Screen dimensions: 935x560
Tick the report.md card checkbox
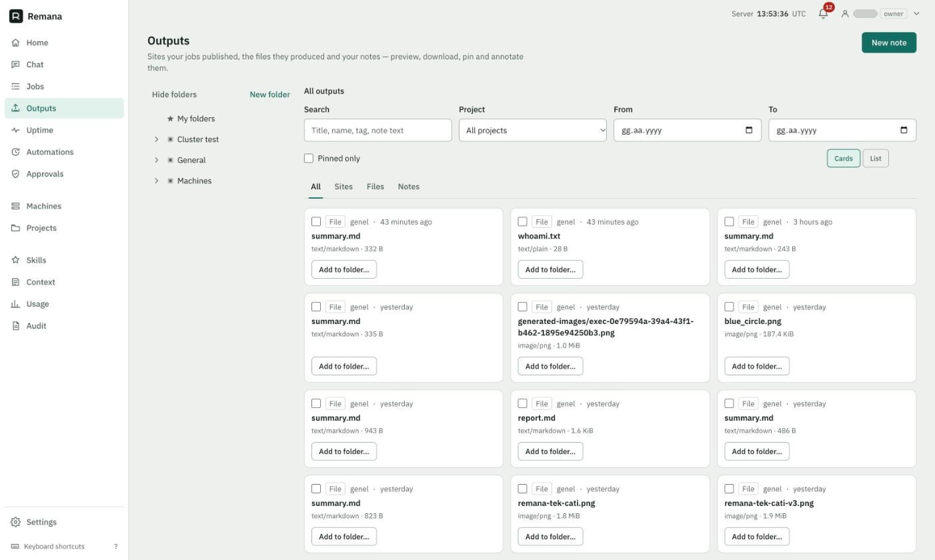click(523, 403)
